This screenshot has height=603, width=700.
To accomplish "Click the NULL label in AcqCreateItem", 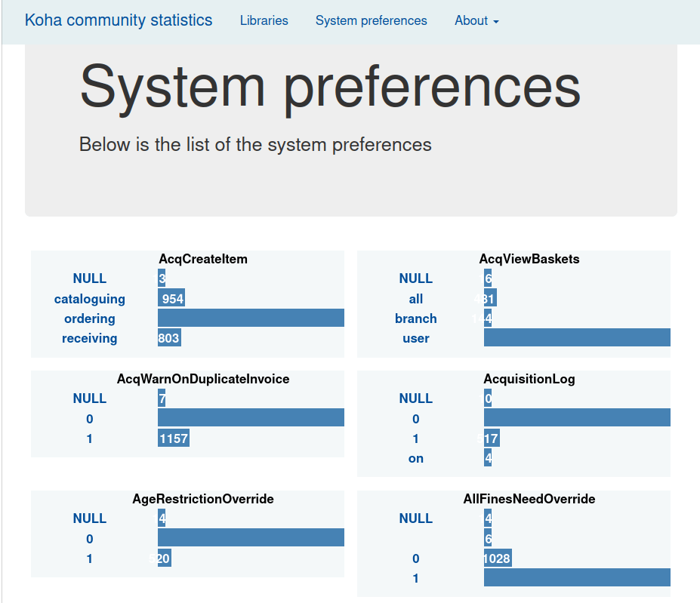I will click(90, 278).
